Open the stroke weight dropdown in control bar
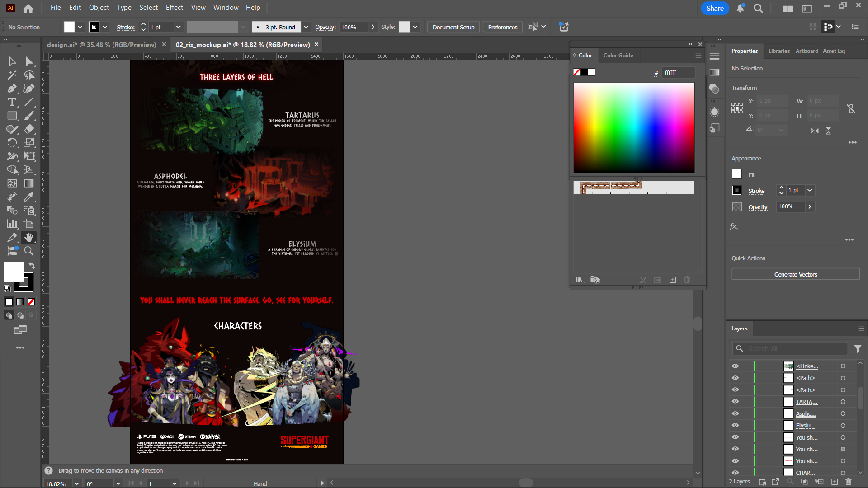The image size is (868, 488). (178, 27)
